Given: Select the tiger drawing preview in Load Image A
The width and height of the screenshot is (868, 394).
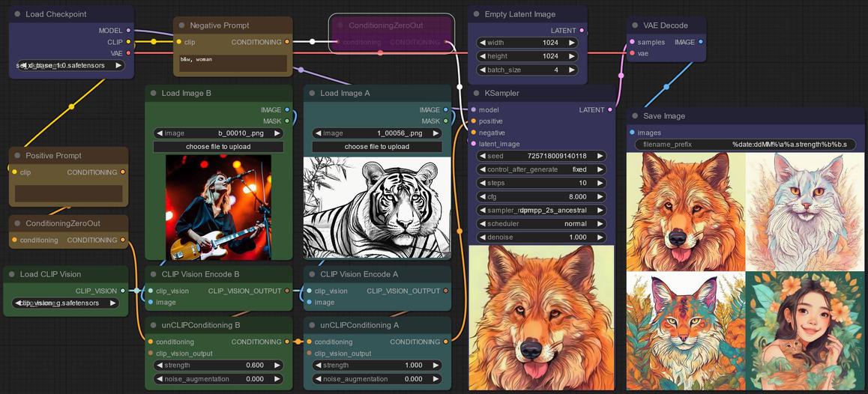Looking at the screenshot, I should (x=377, y=207).
